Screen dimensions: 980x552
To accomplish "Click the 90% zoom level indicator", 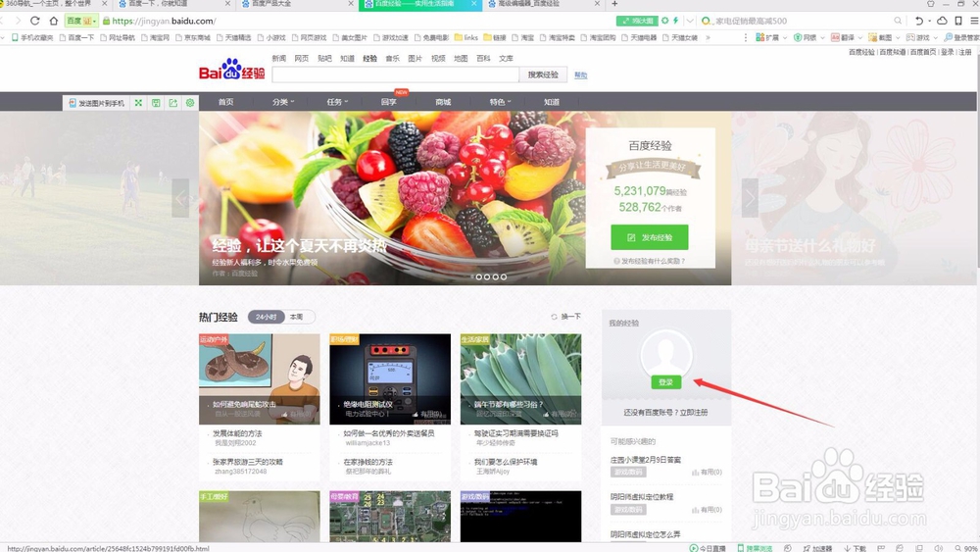I will pyautogui.click(x=966, y=548).
